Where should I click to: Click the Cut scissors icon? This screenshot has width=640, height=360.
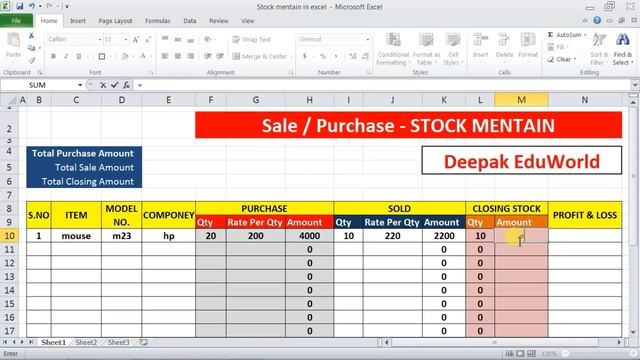pyautogui.click(x=31, y=36)
